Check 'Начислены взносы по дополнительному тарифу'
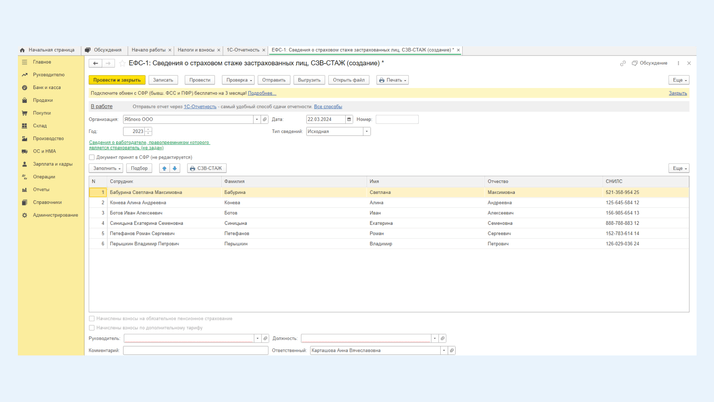 click(92, 327)
